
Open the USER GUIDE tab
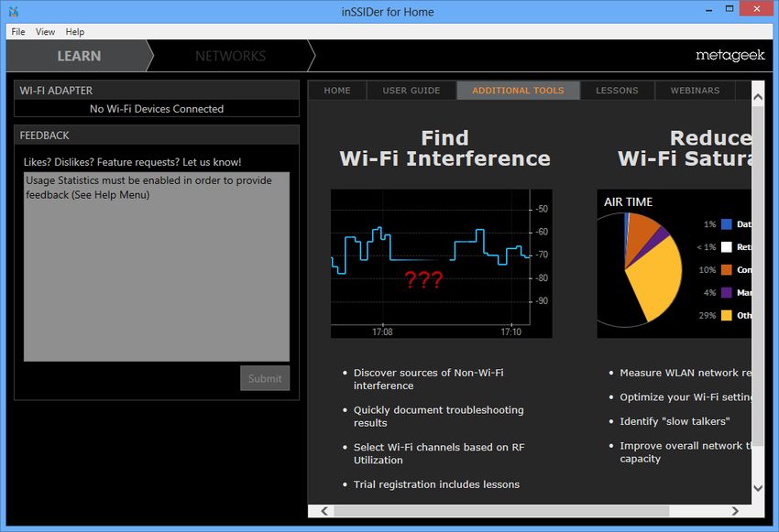411,91
